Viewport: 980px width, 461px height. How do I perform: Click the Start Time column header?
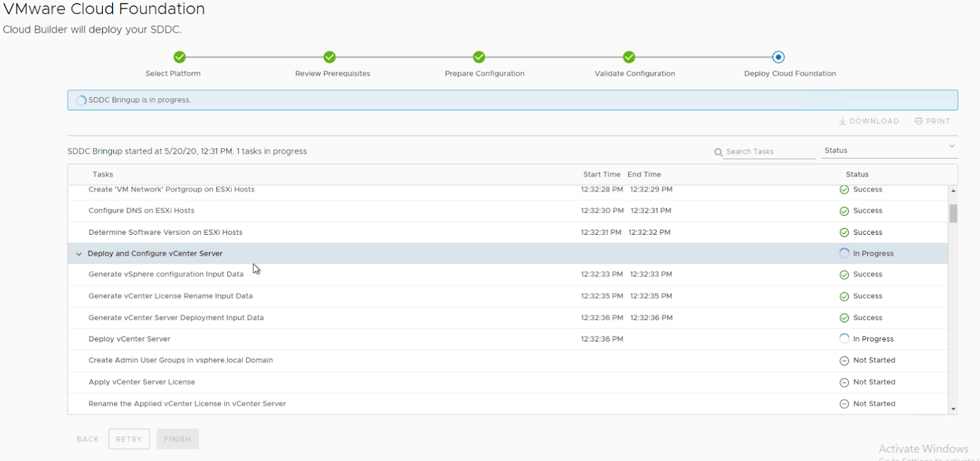[x=601, y=174]
